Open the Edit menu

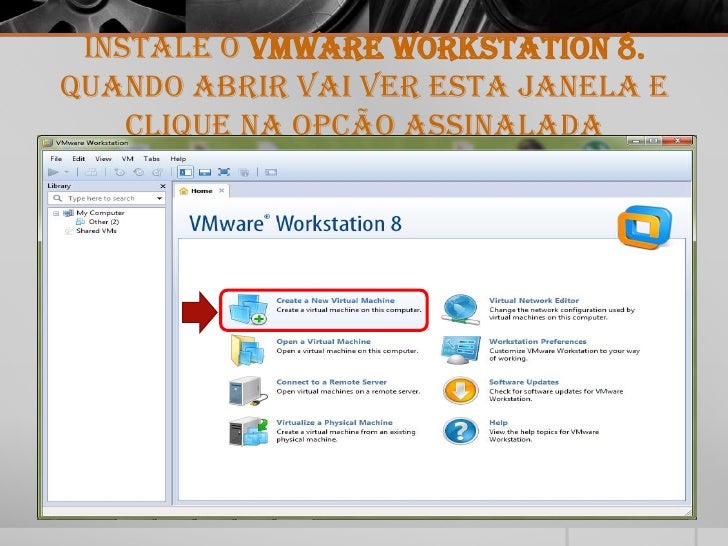tap(78, 159)
